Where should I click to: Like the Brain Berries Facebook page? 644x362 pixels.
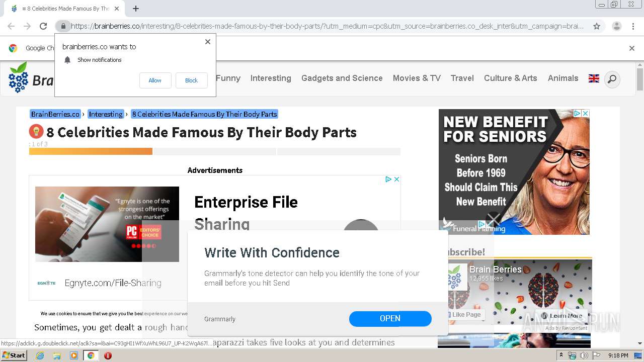465,314
